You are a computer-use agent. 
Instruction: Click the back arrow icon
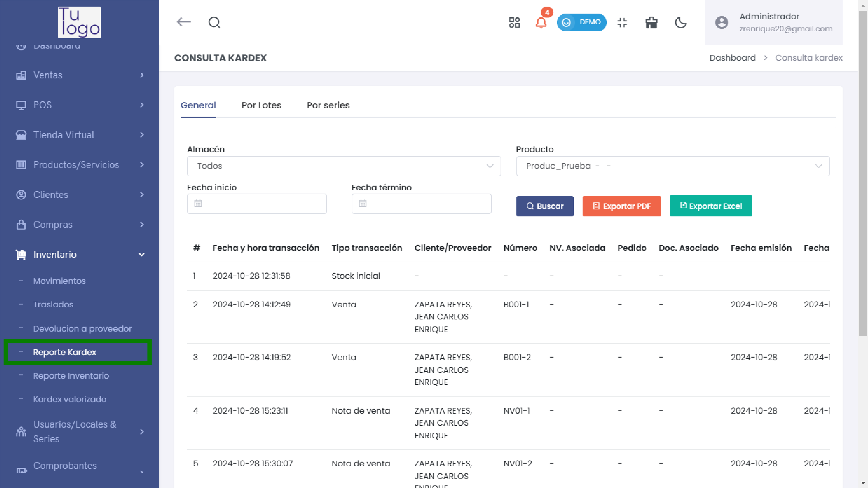184,22
